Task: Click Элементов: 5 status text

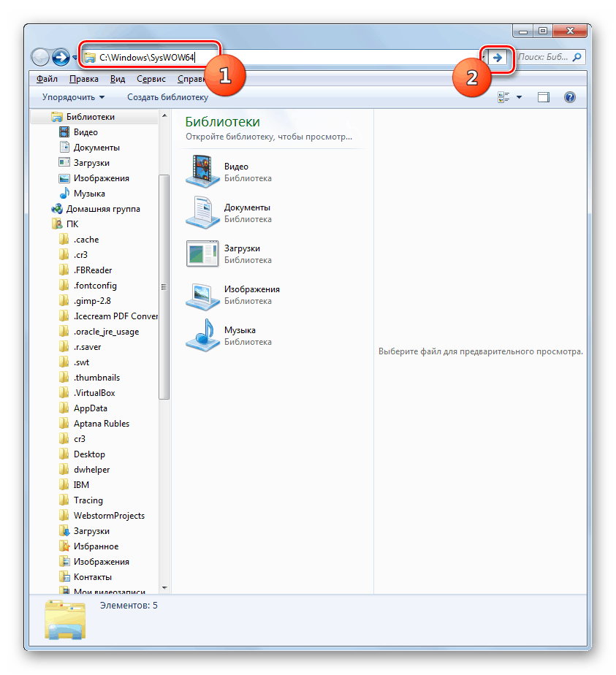Action: pos(129,606)
